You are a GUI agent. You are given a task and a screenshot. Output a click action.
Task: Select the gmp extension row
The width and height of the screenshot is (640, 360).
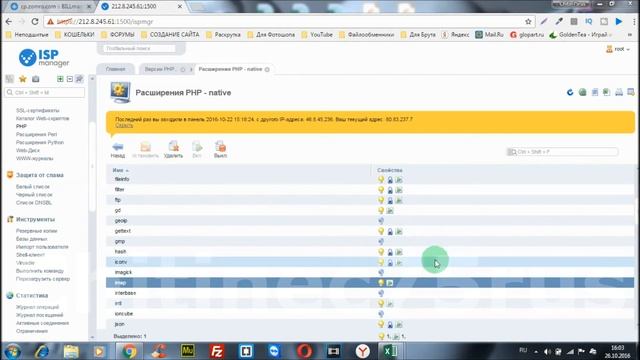[x=370, y=241]
